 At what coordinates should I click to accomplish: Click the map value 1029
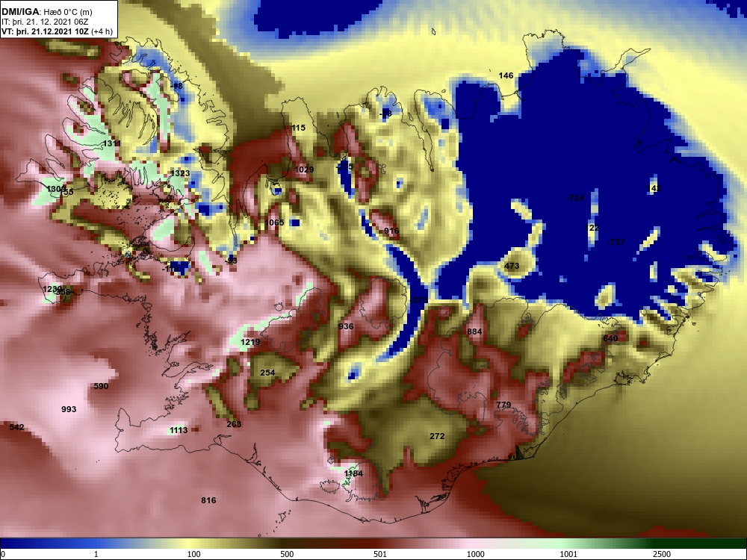pyautogui.click(x=304, y=169)
